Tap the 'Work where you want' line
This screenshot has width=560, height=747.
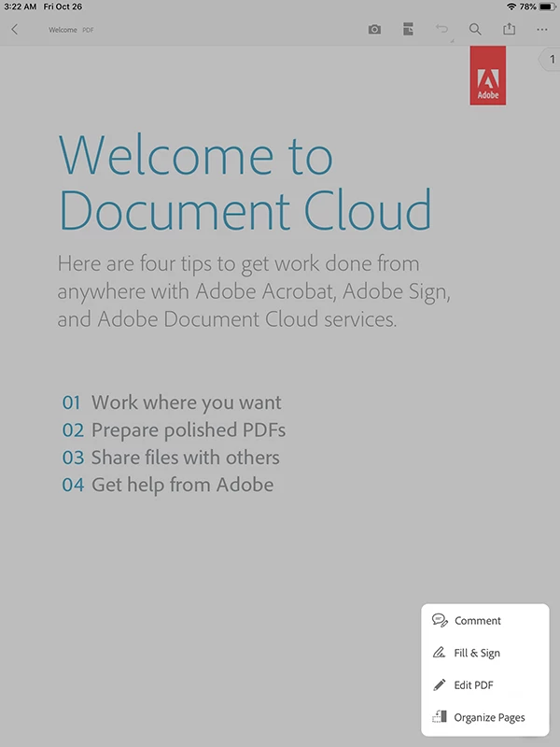point(172,403)
